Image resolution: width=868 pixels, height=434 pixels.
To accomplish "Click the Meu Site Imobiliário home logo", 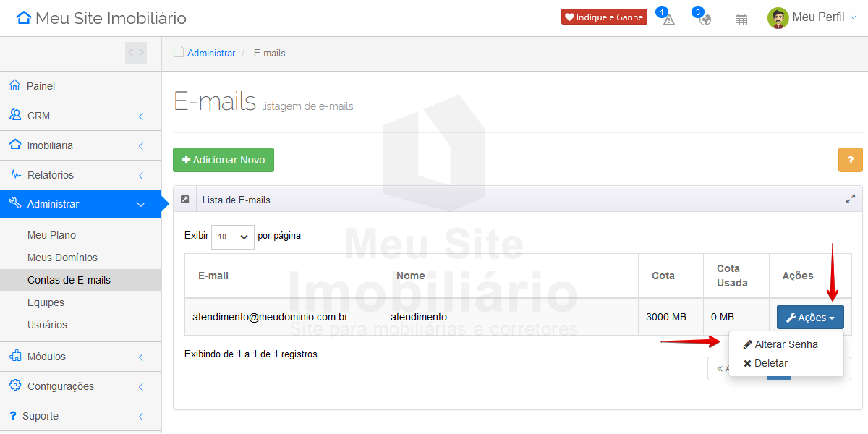I will (101, 18).
